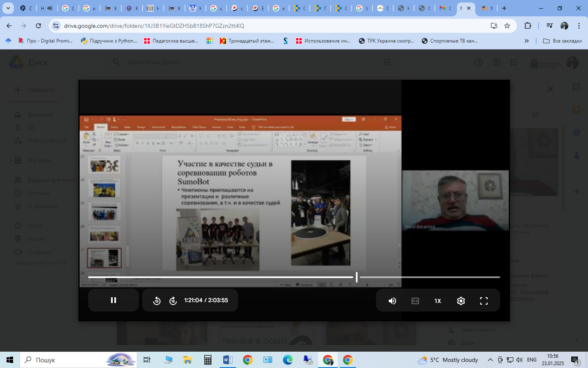The image size is (588, 368).
Task: Reload the Google Drive page
Action: tap(38, 26)
